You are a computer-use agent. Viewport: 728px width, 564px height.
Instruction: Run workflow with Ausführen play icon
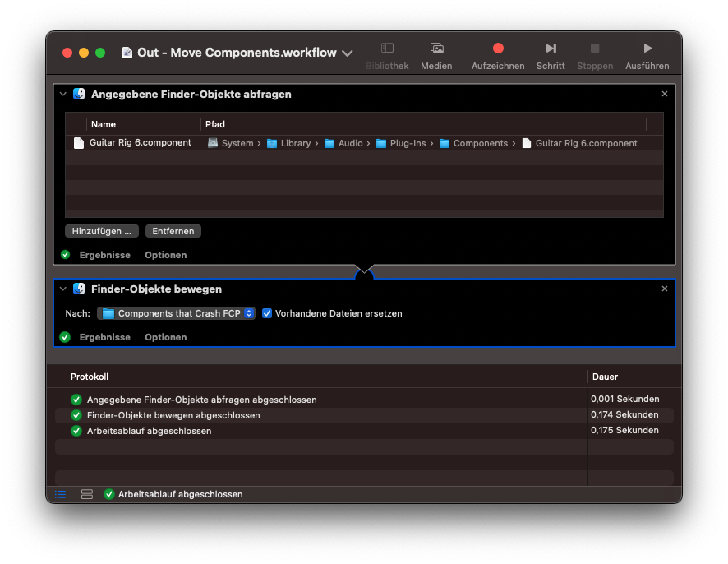(647, 49)
